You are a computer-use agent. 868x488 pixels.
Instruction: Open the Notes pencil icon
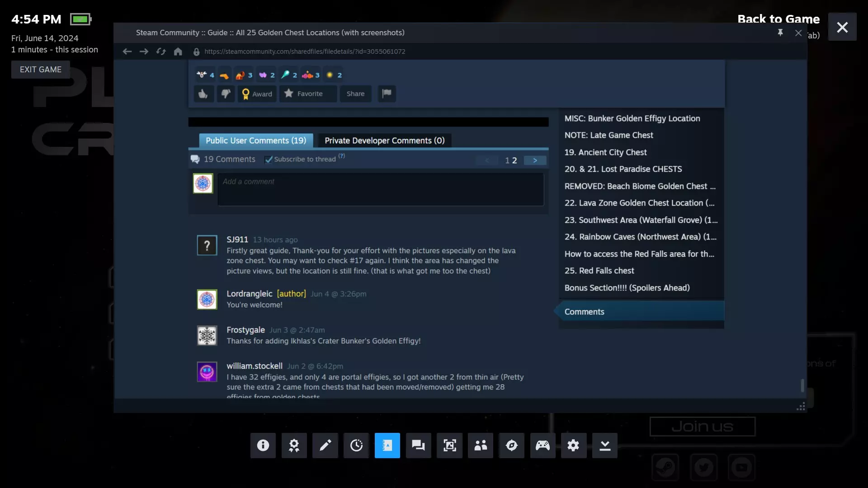tap(325, 446)
